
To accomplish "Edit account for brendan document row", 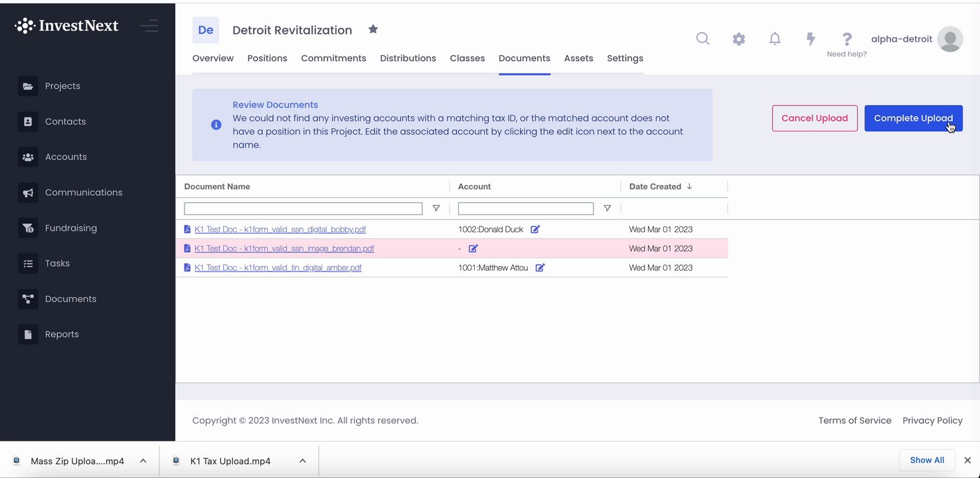I will (473, 249).
